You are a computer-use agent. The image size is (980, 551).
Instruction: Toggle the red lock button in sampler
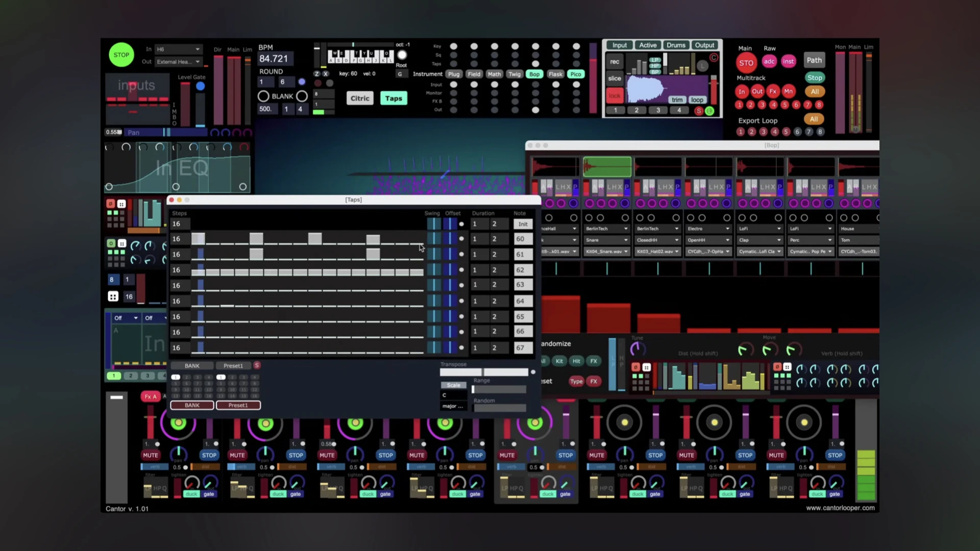click(615, 95)
